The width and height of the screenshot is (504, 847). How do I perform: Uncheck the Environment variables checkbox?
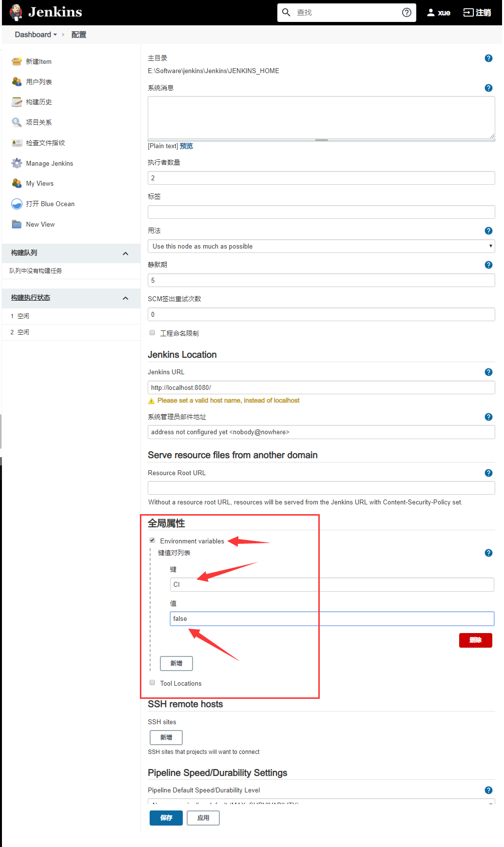point(152,540)
